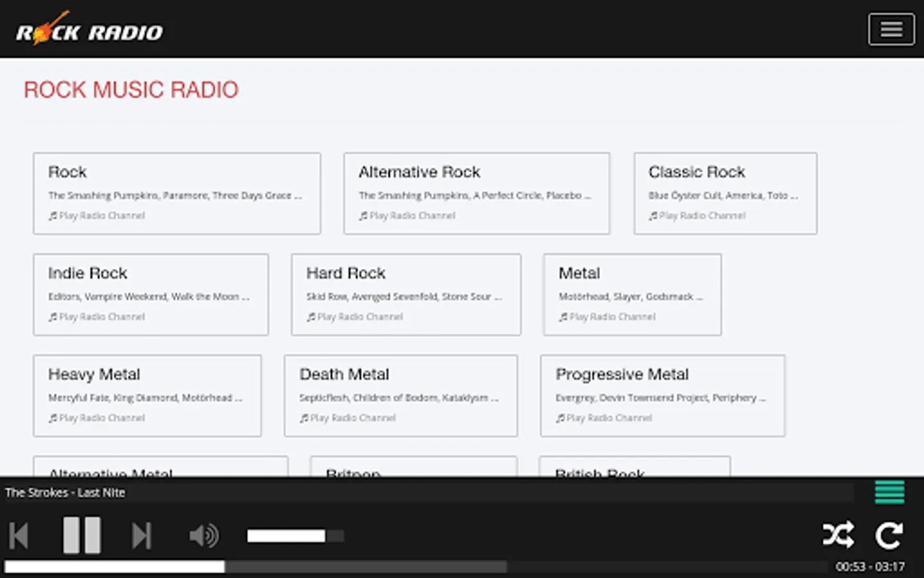Open the Rock channel card

tap(177, 193)
